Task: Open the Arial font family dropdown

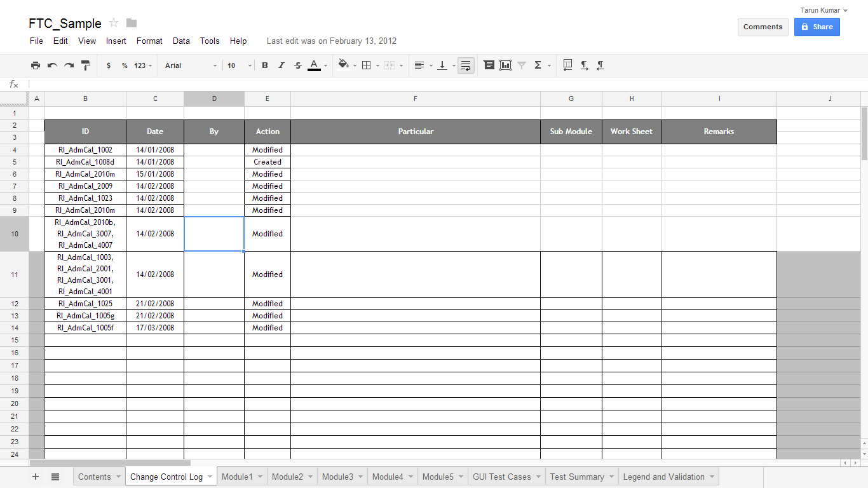Action: click(189, 65)
